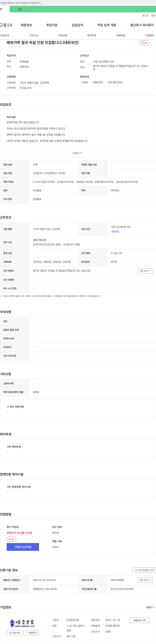This screenshot has height=644, width=156.
Task: Click the 금속절곡기 조작원(밴딩기 조작원) job type
Action: (49, 173)
